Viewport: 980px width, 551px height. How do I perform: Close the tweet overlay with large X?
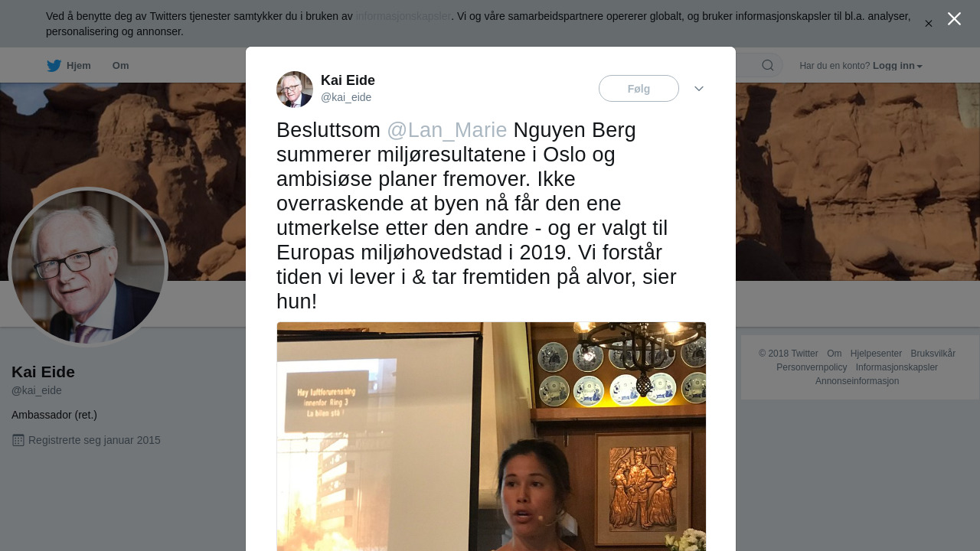point(954,18)
